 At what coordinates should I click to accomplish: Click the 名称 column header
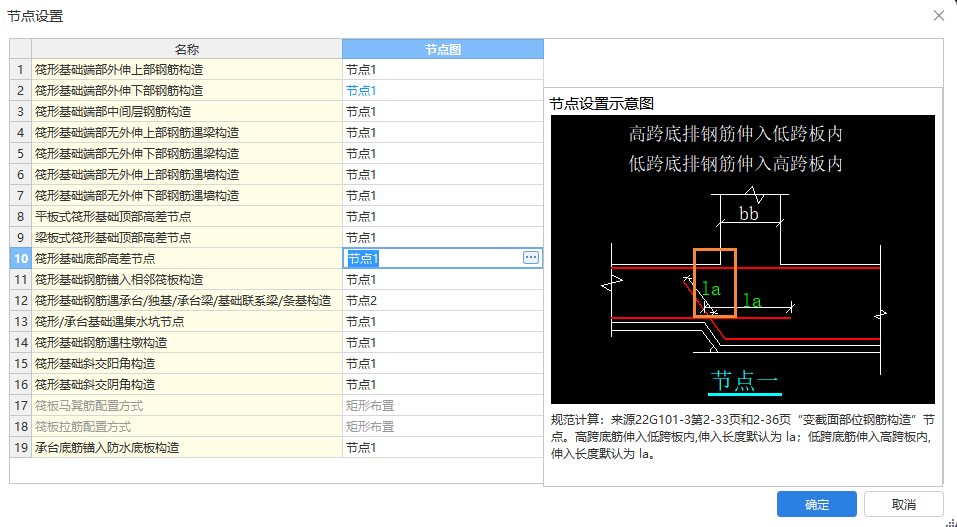pos(187,49)
